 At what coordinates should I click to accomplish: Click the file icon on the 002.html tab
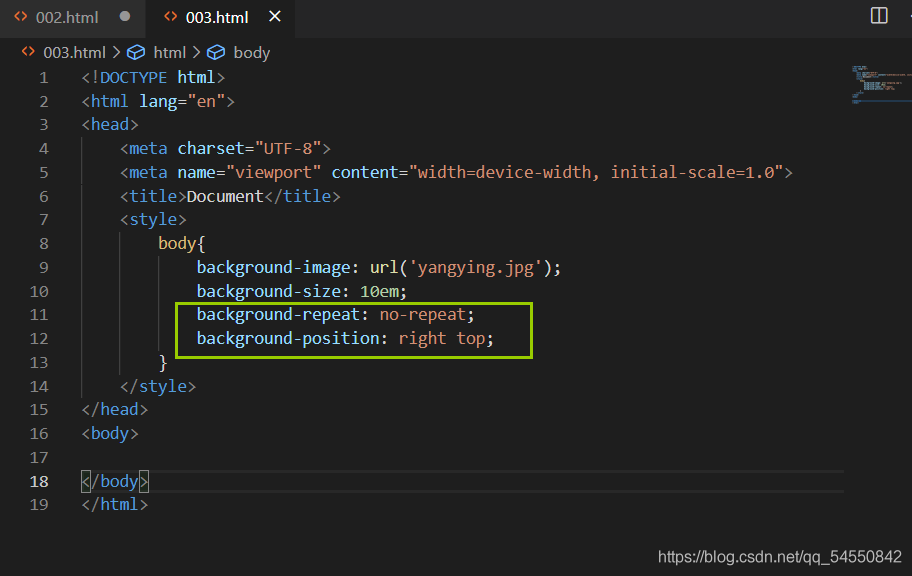pos(21,17)
